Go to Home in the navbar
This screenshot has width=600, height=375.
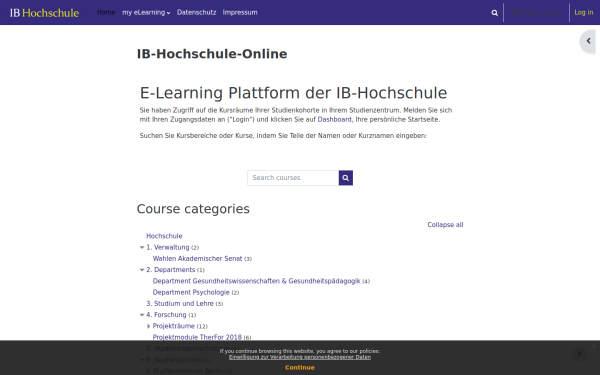pos(106,13)
